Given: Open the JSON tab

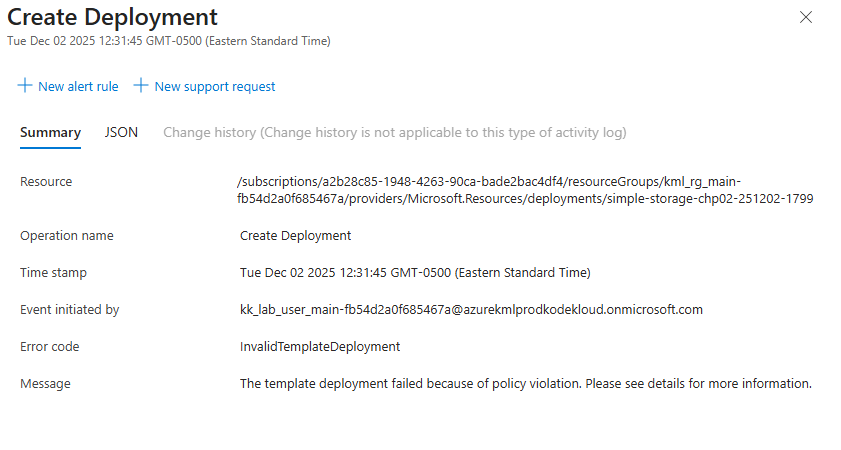Looking at the screenshot, I should 121,132.
